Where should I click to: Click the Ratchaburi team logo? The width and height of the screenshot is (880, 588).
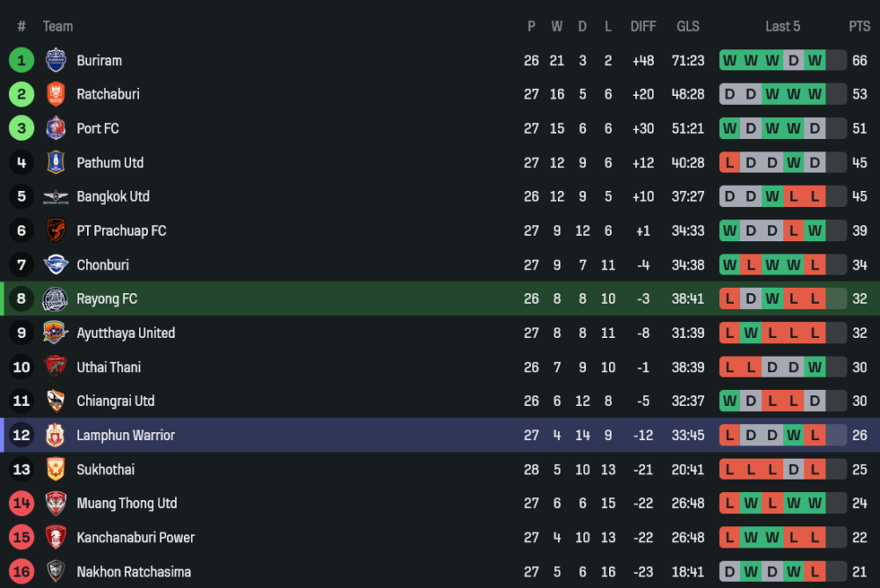55,94
